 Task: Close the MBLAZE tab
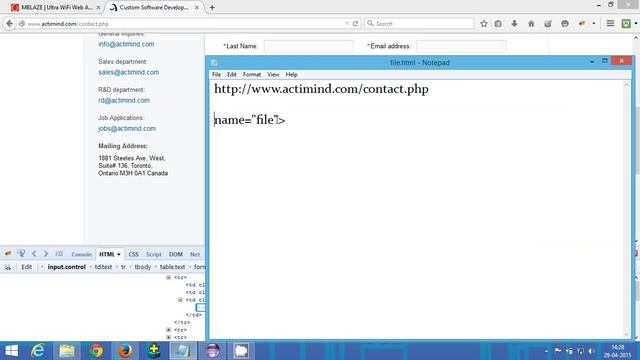point(98,7)
